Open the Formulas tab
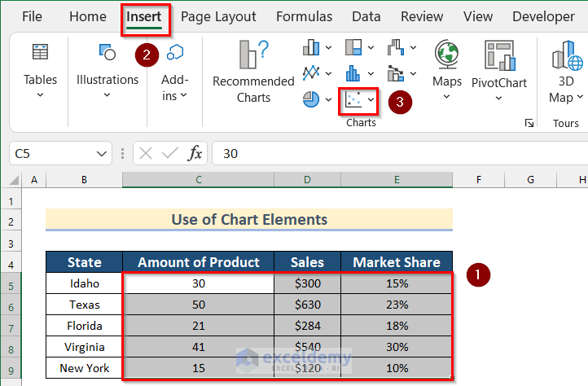The height and width of the screenshot is (386, 588). click(304, 16)
